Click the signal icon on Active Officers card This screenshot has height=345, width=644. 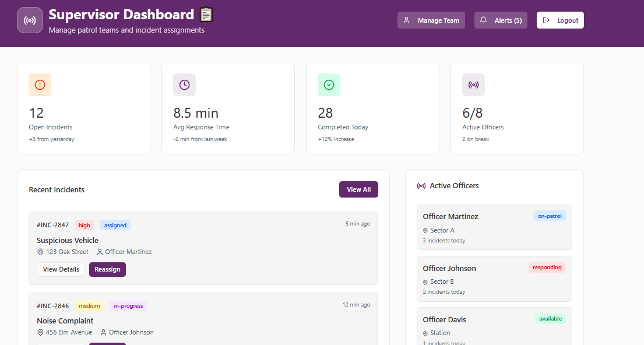tap(473, 85)
